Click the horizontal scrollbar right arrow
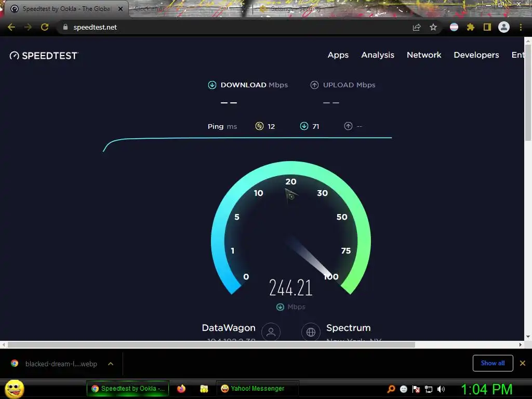The image size is (532, 399). pyautogui.click(x=521, y=345)
